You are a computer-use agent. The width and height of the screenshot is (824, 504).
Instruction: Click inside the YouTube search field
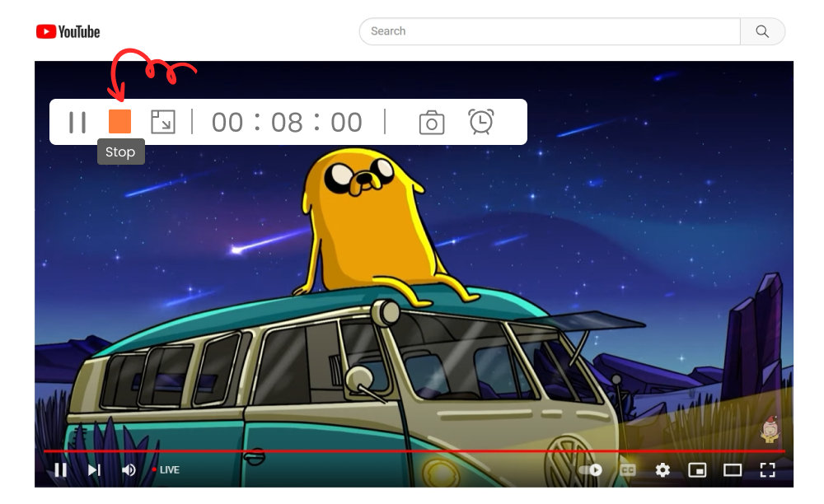click(x=550, y=31)
